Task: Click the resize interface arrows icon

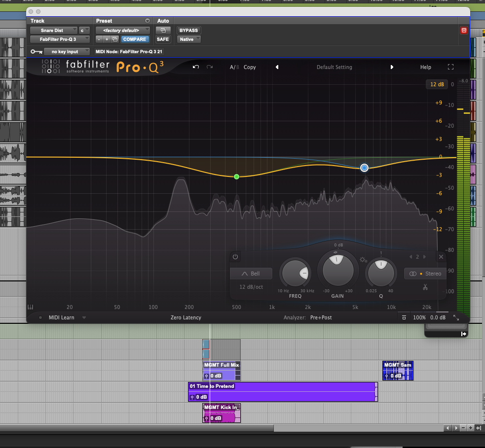Action: tap(456, 317)
